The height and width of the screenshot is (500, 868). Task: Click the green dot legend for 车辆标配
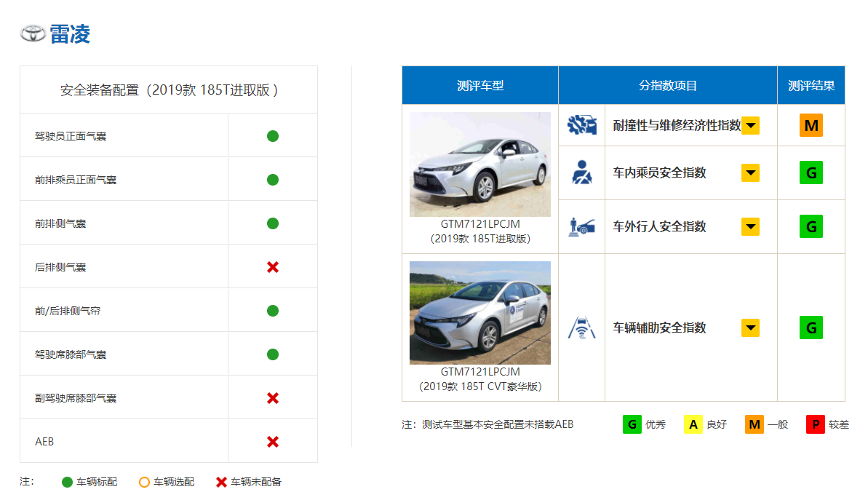pos(67,483)
